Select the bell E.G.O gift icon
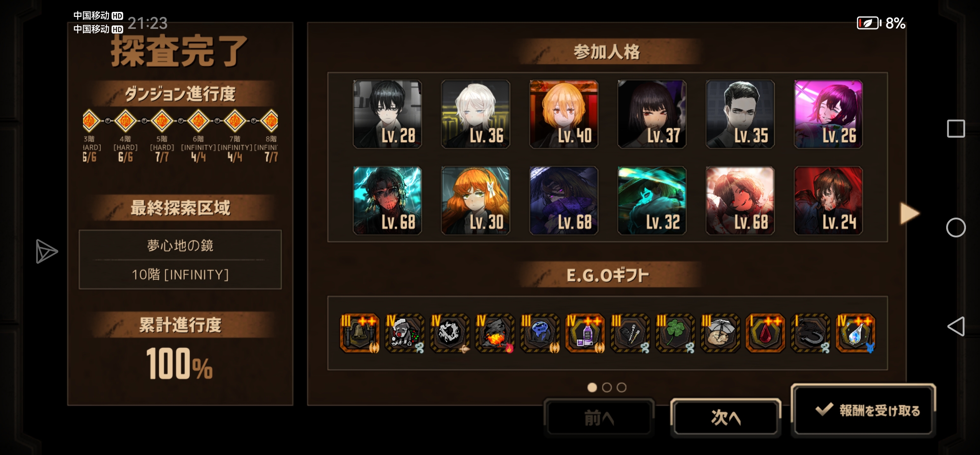This screenshot has width=980, height=455. 359,333
